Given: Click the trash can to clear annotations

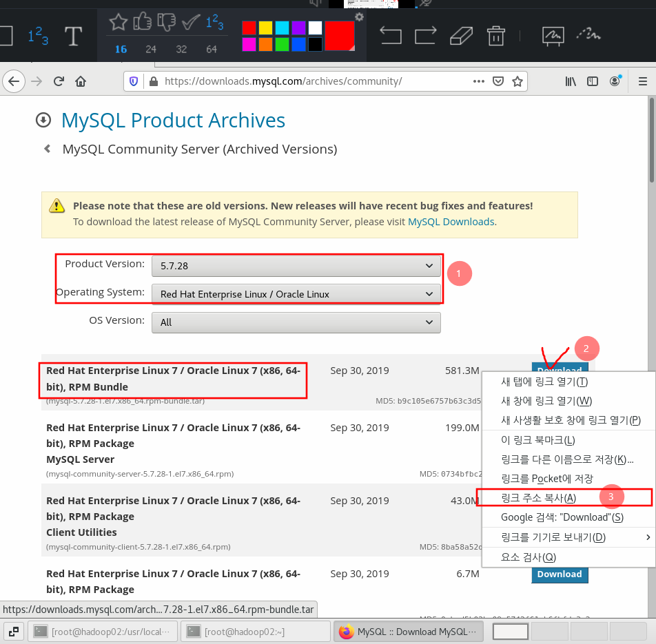Looking at the screenshot, I should [495, 36].
